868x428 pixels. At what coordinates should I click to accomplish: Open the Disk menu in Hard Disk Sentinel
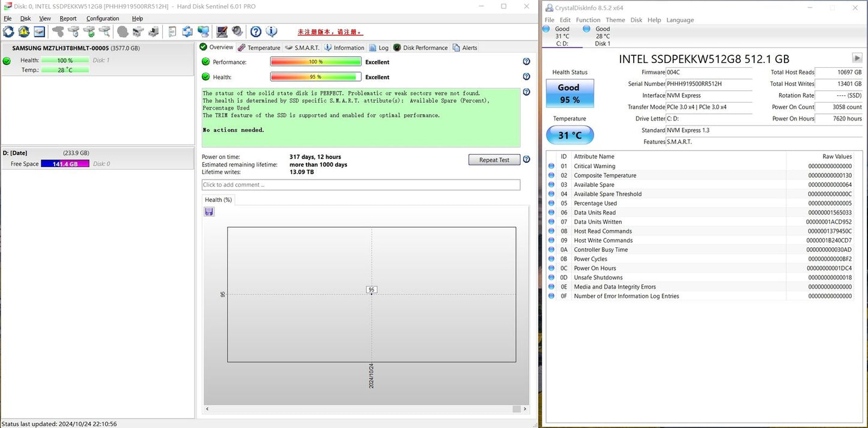[x=26, y=19]
